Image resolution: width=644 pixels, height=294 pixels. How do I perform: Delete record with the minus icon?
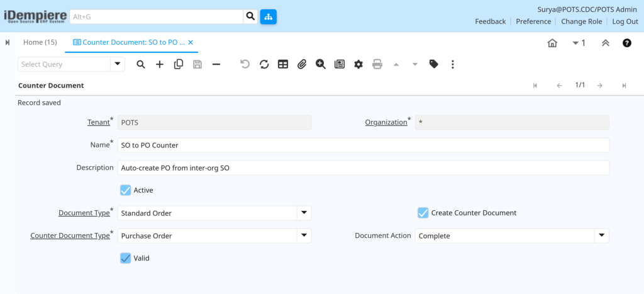(x=216, y=64)
